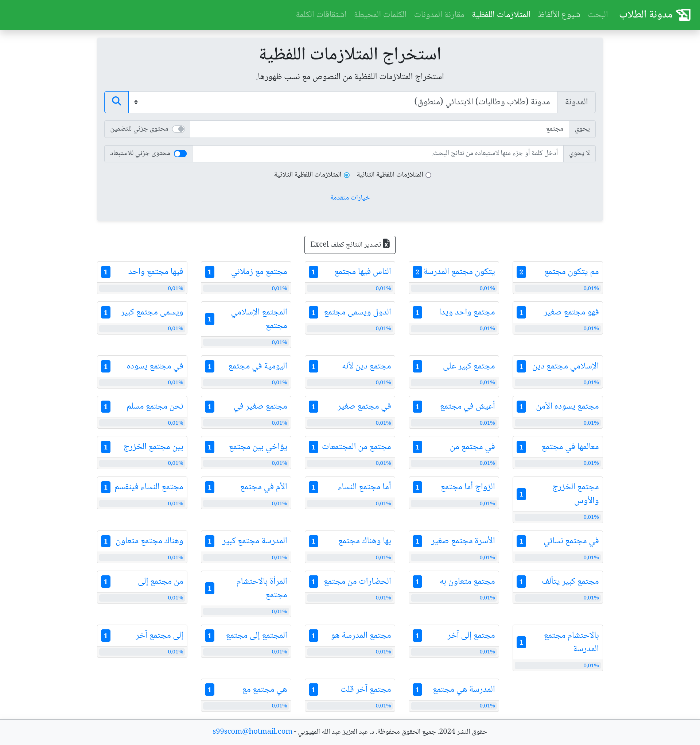Open collocation هي مجتمع مع
700x745 pixels.
click(x=264, y=690)
